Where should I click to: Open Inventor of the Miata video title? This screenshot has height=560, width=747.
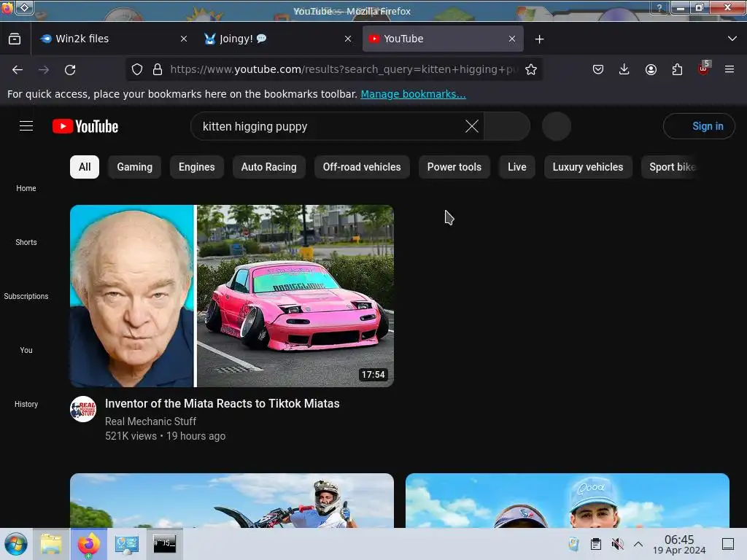tap(222, 403)
